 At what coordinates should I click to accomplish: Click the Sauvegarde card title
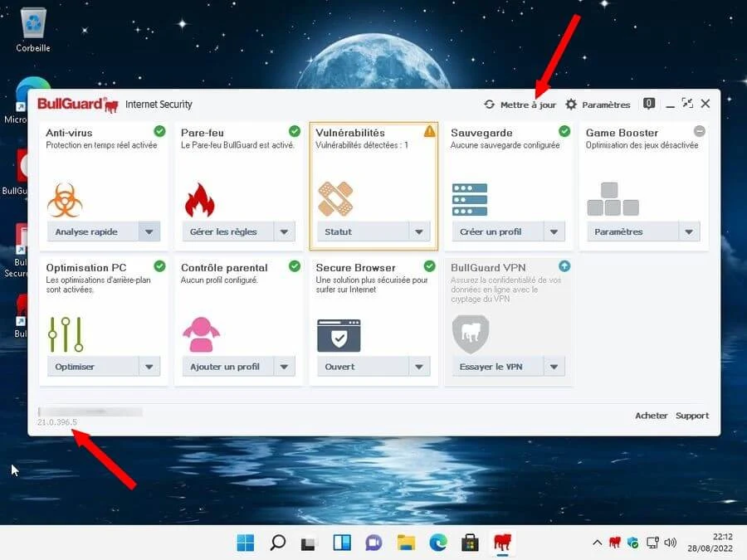(481, 133)
